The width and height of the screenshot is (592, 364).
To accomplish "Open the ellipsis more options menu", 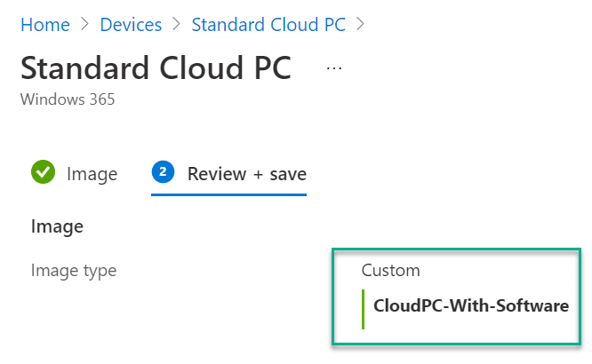I will 334,68.
